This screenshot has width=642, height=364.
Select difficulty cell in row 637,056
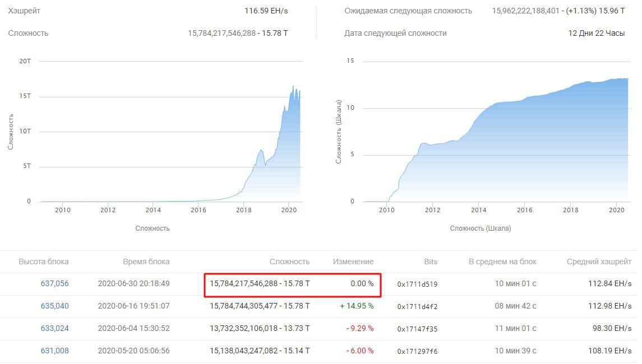260,283
